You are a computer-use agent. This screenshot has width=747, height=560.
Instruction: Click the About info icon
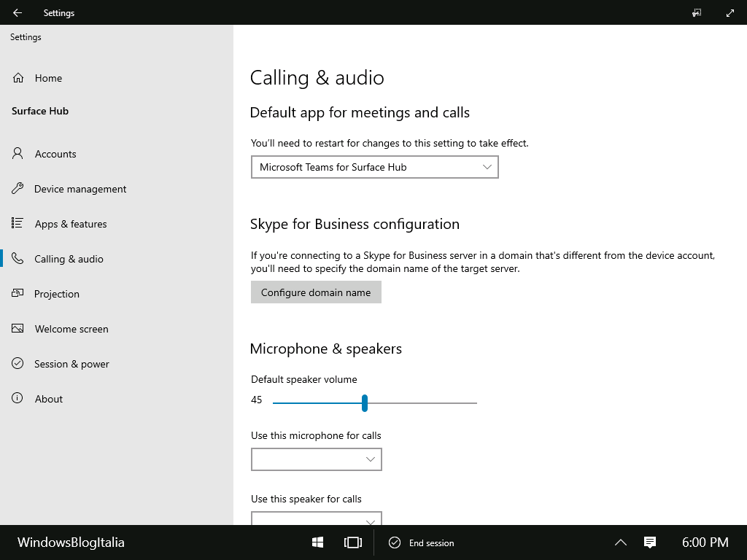coord(18,398)
